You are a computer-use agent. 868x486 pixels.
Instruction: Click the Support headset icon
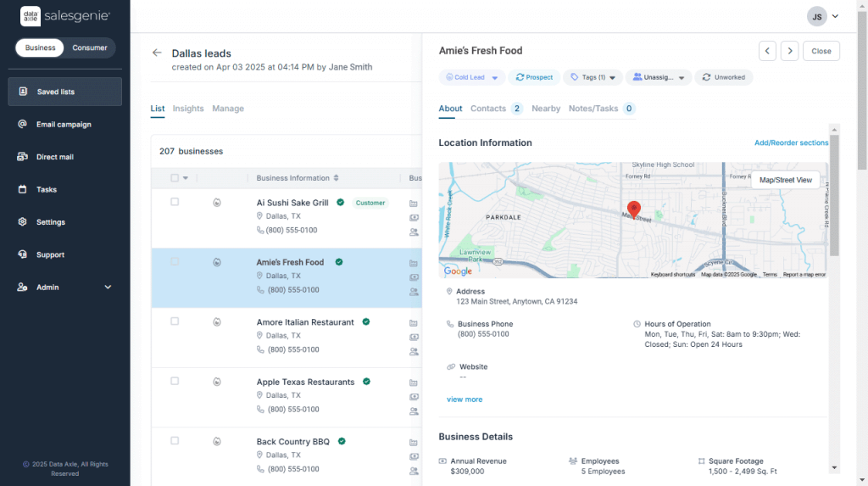pos(22,254)
